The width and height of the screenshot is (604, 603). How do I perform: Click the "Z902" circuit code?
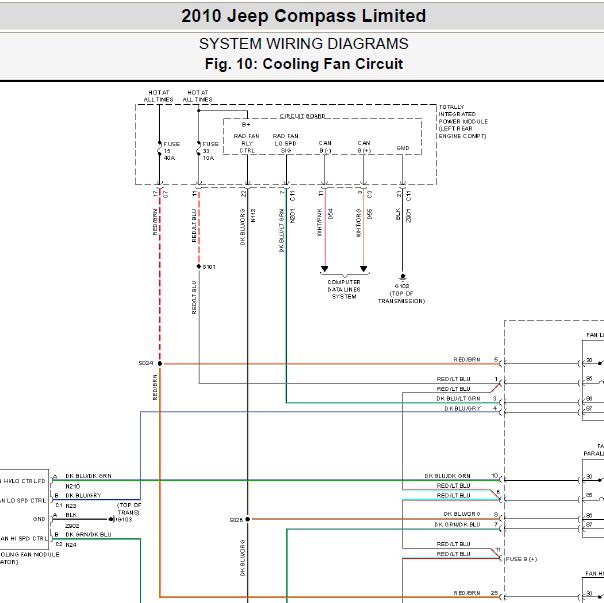[72, 526]
